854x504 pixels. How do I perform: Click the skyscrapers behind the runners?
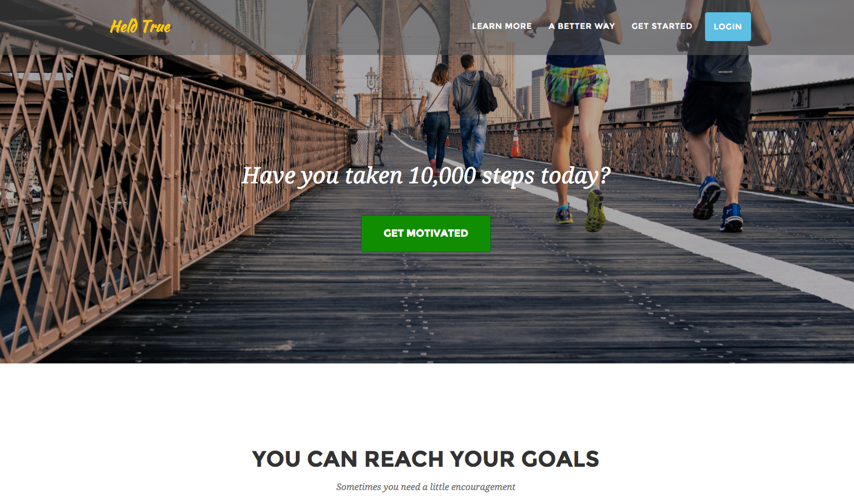651,92
